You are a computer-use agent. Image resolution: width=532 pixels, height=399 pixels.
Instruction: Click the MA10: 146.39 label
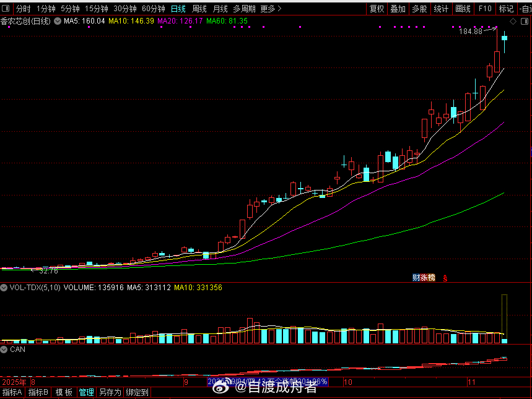(x=131, y=22)
